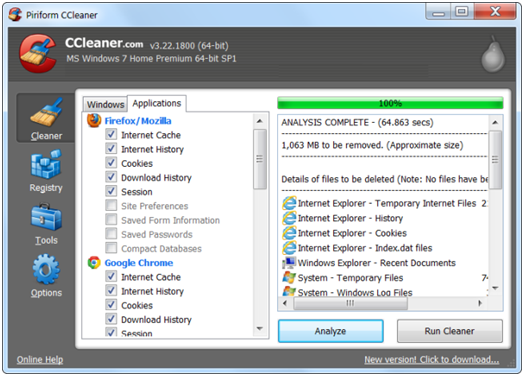Open the Cleaner section

click(x=46, y=118)
